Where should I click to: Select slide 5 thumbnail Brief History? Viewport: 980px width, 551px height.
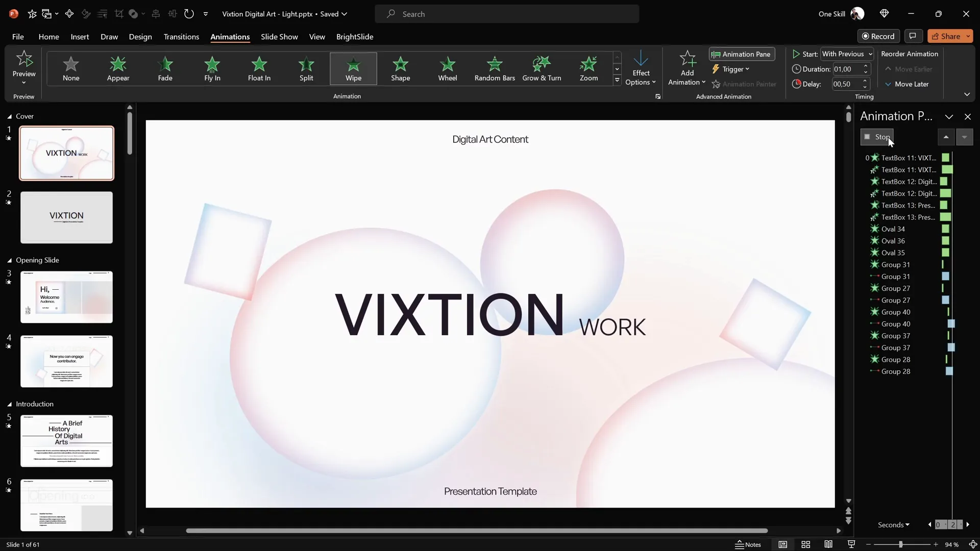click(66, 441)
